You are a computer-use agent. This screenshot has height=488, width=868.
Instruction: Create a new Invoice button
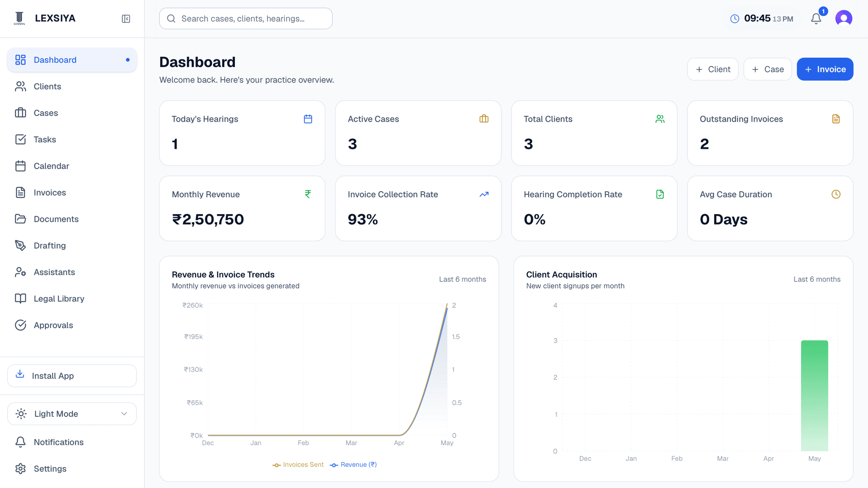[x=825, y=69]
